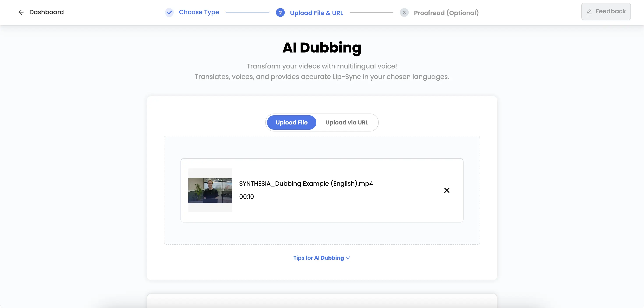Screen dimensions: 644x308
Task: Collapse the Tips for AI Dubbing section
Action: pyautogui.click(x=319, y=258)
